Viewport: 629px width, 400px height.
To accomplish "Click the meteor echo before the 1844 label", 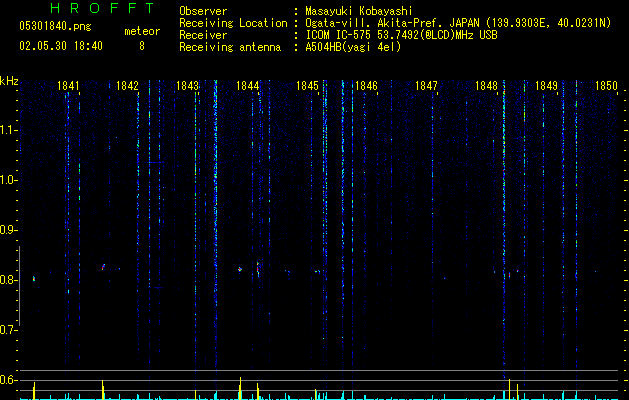I will [x=240, y=269].
